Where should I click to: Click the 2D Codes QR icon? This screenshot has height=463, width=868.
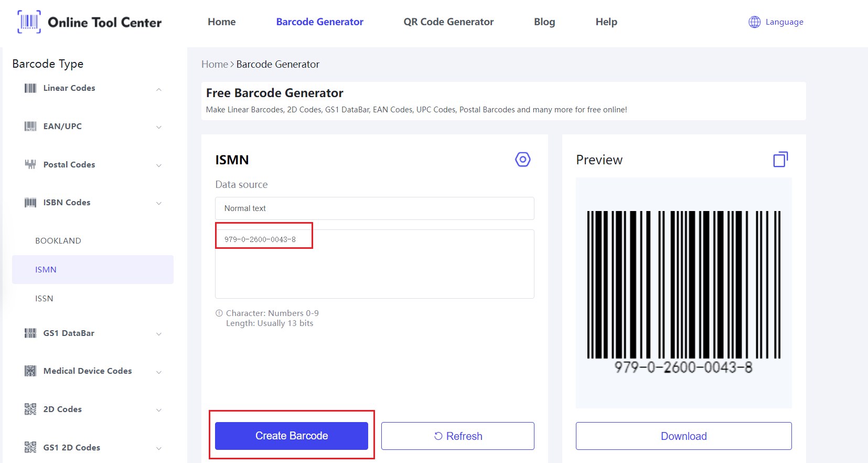30,409
